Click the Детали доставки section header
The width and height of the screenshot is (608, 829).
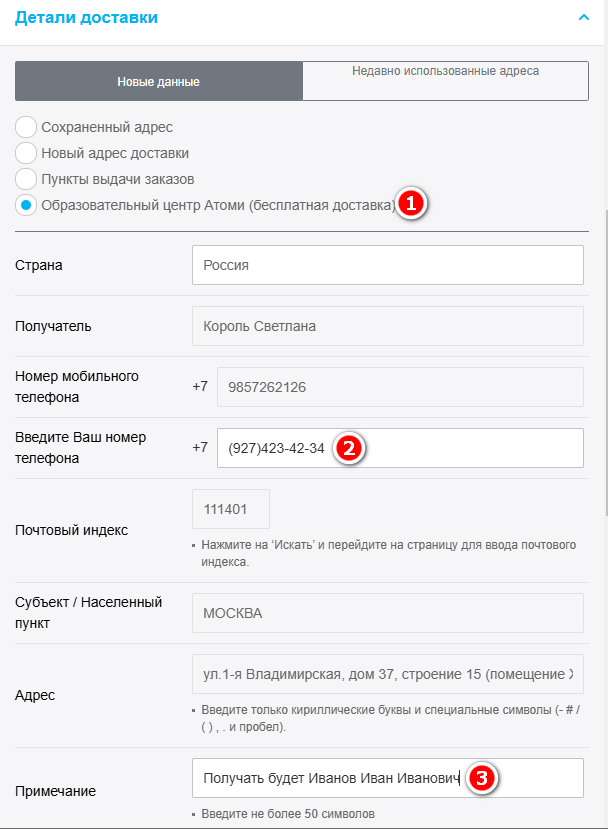pyautogui.click(x=86, y=17)
